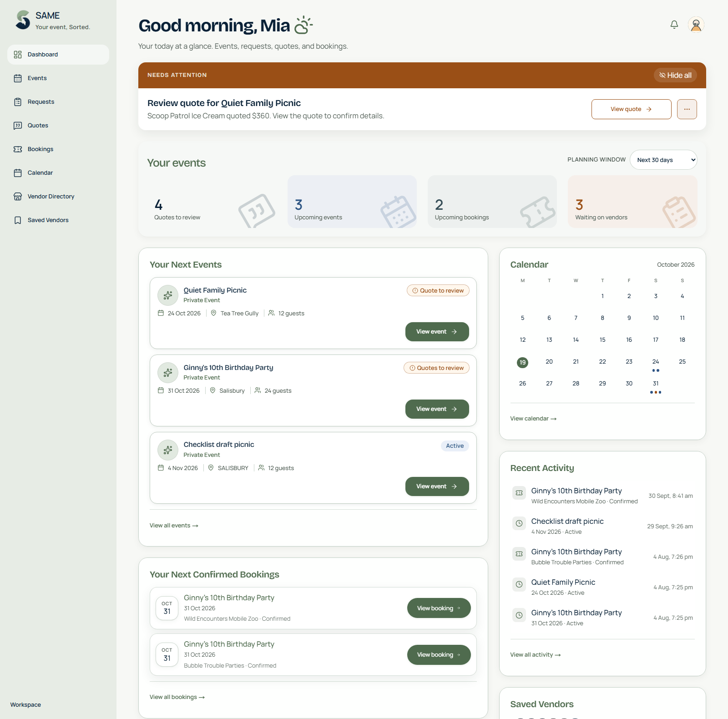Click the Vendor Directory store icon
The height and width of the screenshot is (719, 728).
[x=18, y=197]
